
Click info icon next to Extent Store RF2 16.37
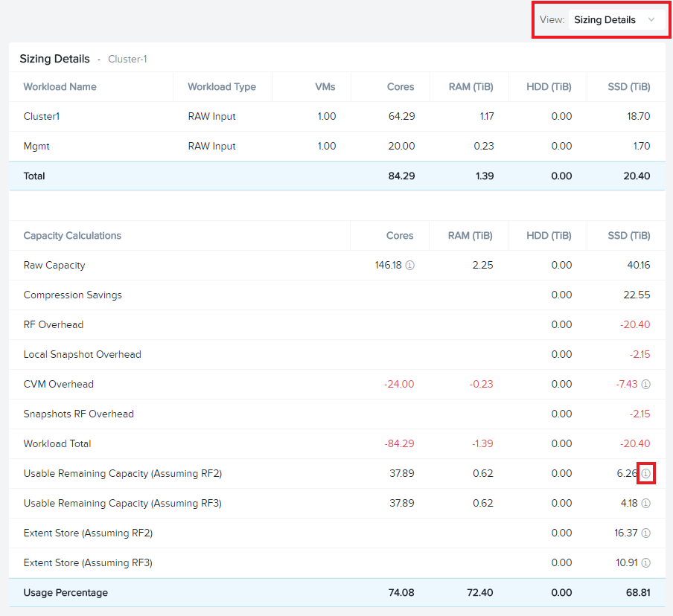coord(646,533)
